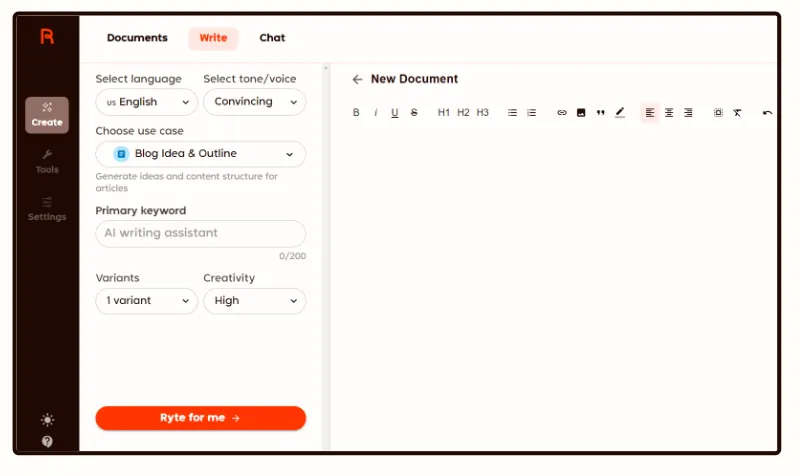Image resolution: width=800 pixels, height=476 pixels.
Task: Switch to the Documents tab
Action: [x=137, y=38]
